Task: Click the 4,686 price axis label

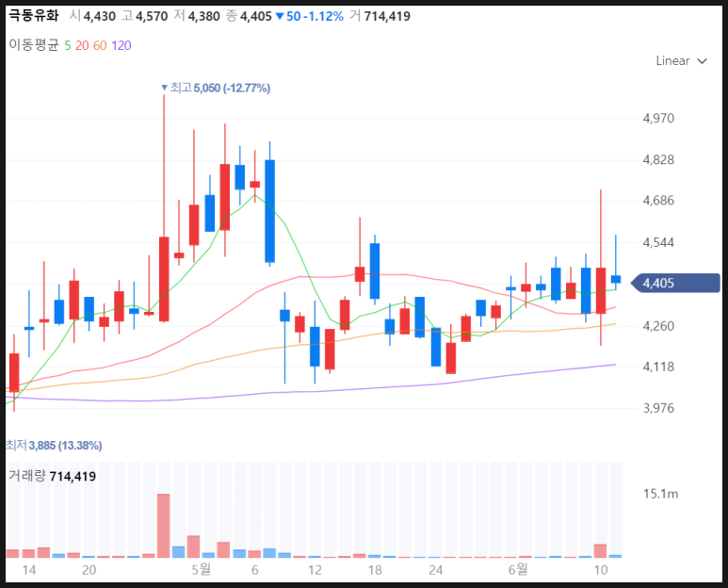Action: click(x=658, y=201)
